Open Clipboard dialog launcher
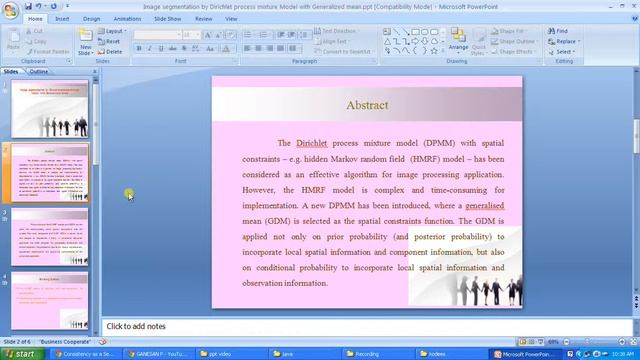This screenshot has height=360, width=640. (x=69, y=61)
